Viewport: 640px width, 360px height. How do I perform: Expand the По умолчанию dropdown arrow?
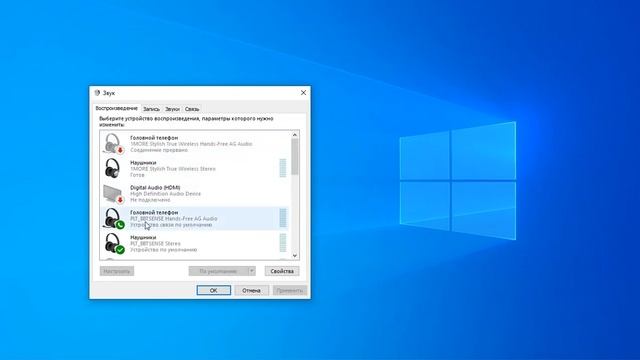tap(252, 271)
